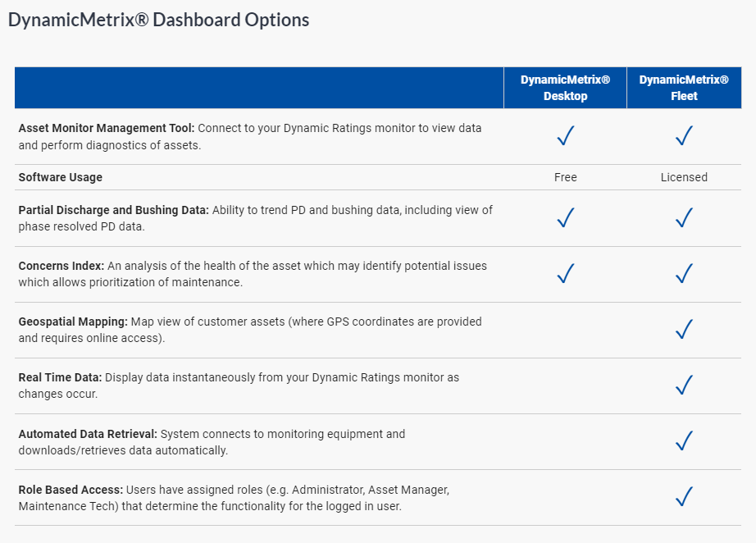Click the Fleet checkmark for Partial Discharge and Bushing Data
The width and height of the screenshot is (756, 543).
[x=684, y=217]
